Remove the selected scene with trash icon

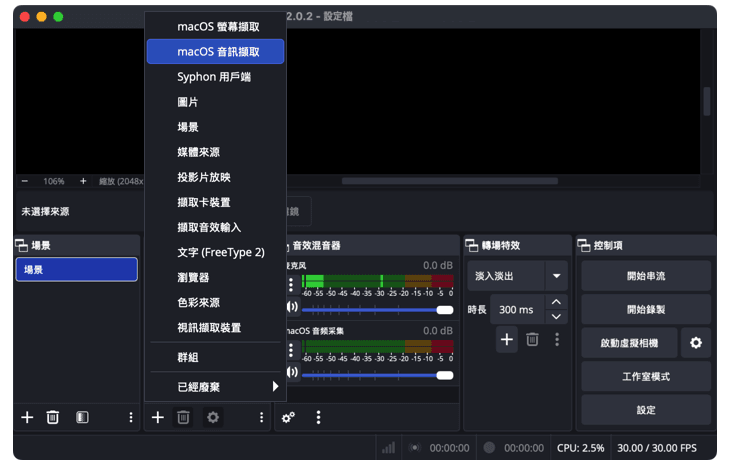[53, 417]
